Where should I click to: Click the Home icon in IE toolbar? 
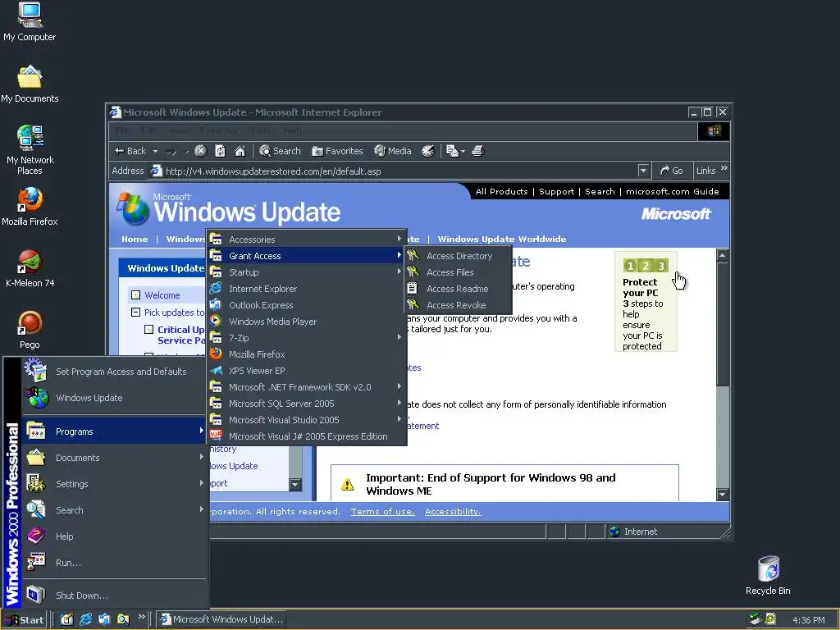[x=240, y=151]
